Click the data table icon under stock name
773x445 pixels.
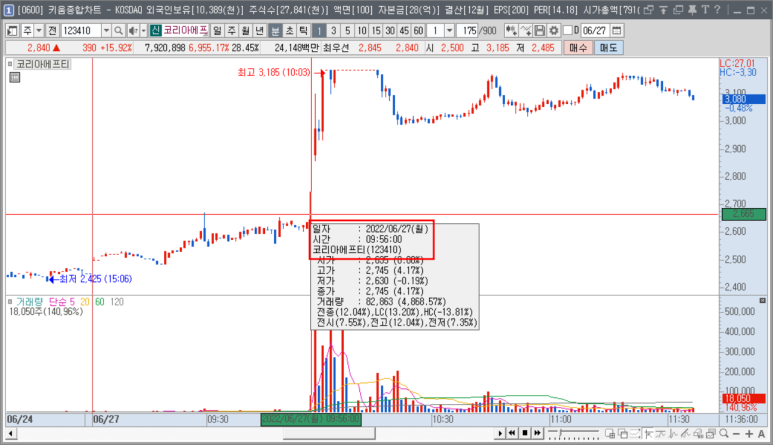[15, 77]
